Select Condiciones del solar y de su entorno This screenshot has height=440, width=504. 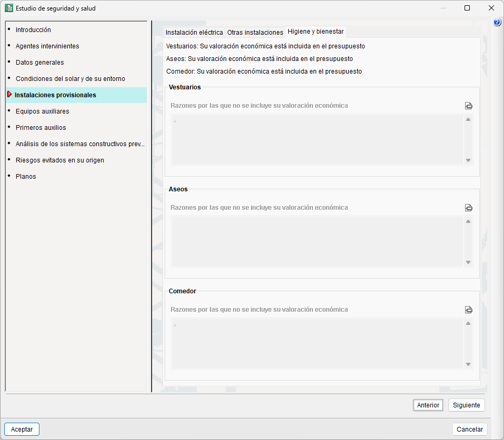tap(70, 79)
